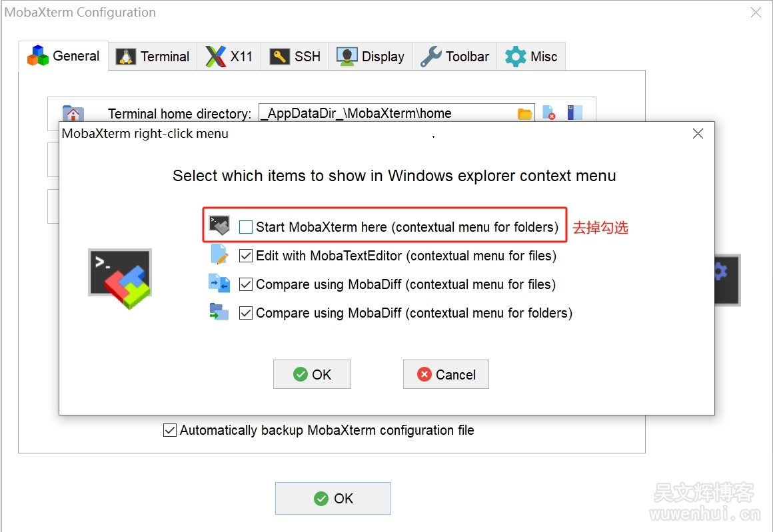The width and height of the screenshot is (773, 532).
Task: Switch to the Terminal tab
Action: point(153,57)
